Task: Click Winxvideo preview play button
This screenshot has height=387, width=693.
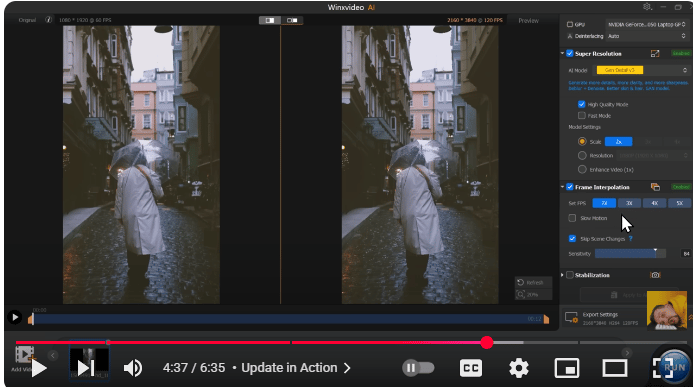Action: pos(15,317)
